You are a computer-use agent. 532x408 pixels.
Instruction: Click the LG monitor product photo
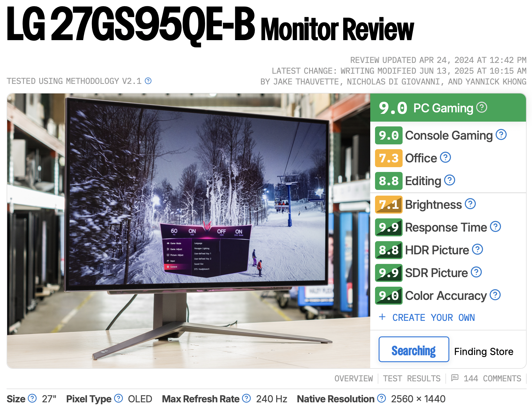pyautogui.click(x=188, y=231)
